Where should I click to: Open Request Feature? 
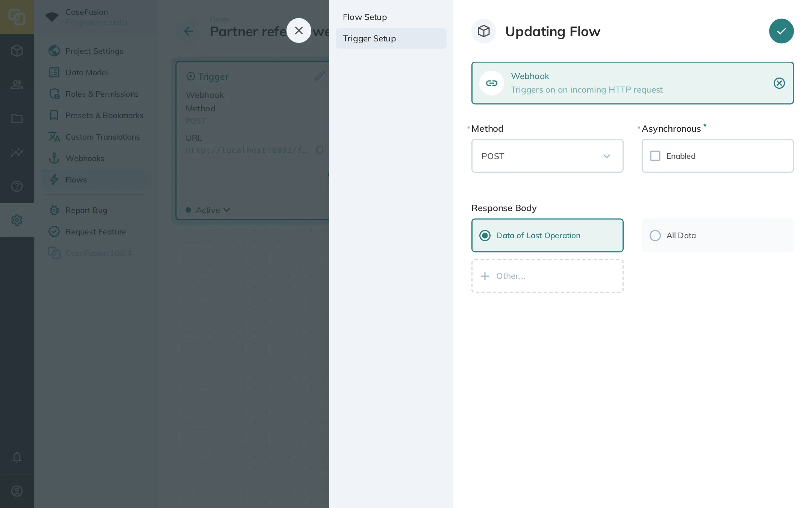click(x=96, y=231)
